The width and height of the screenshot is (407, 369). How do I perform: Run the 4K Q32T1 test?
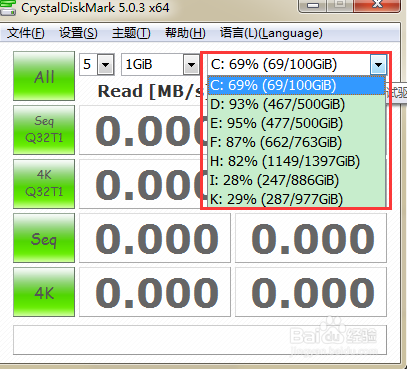(44, 184)
